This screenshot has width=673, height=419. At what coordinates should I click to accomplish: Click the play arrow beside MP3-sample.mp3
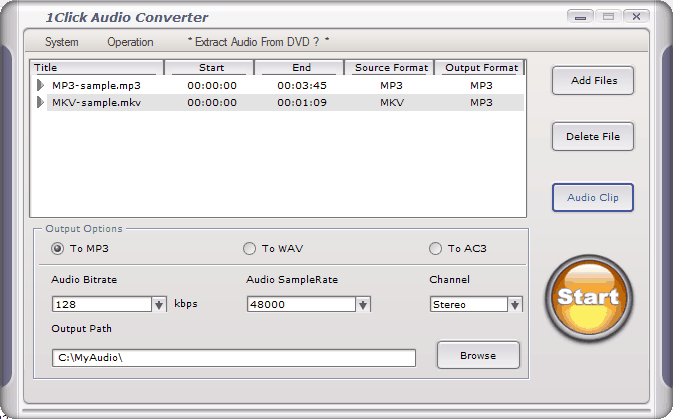coord(40,85)
